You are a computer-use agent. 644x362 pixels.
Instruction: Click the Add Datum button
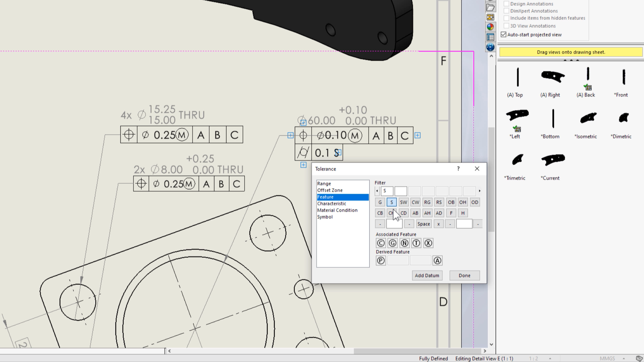[x=427, y=276]
